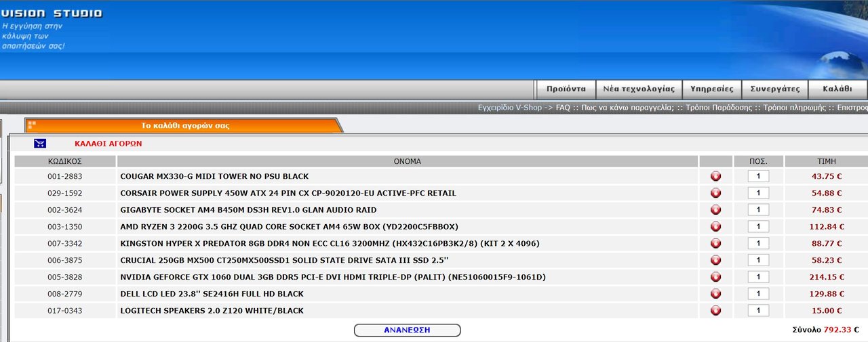Remove LOGITECH speakers from cart
The image size is (868, 342).
tap(715, 310)
